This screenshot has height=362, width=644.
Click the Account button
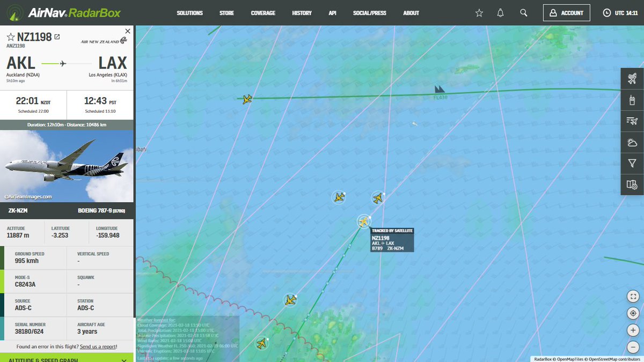[567, 13]
